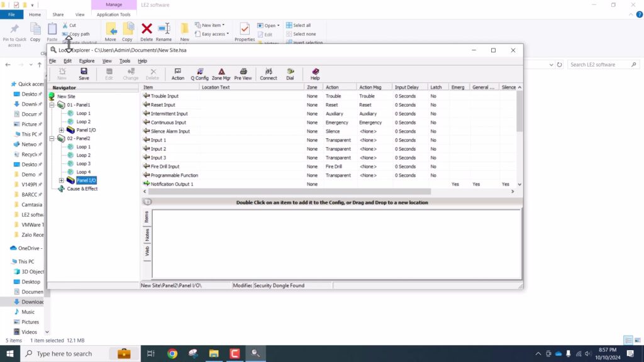The height and width of the screenshot is (362, 644).
Task: Open the Tools menu
Action: 125,61
